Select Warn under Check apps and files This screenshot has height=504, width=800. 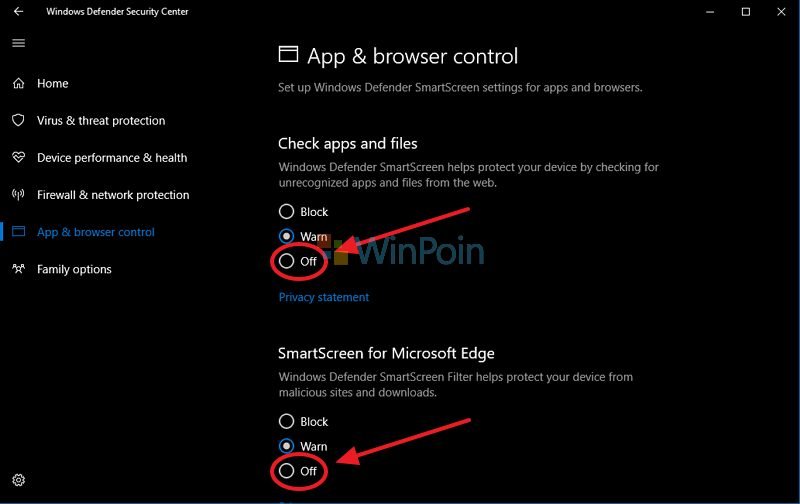(287, 237)
